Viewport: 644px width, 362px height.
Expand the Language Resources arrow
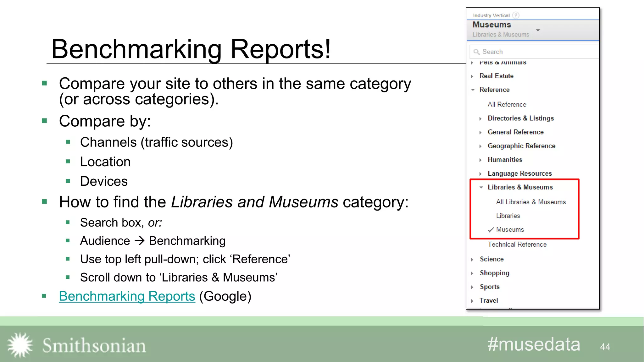(480, 174)
